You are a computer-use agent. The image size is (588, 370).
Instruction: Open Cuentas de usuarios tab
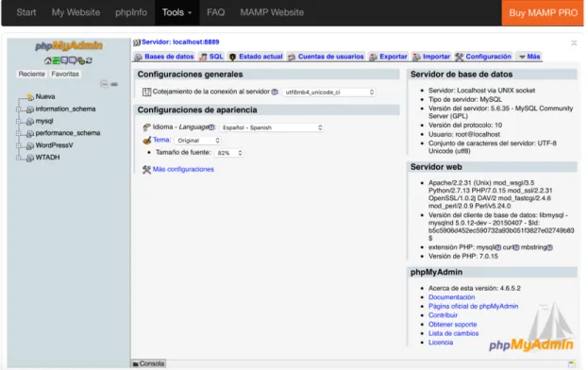pyautogui.click(x=326, y=57)
